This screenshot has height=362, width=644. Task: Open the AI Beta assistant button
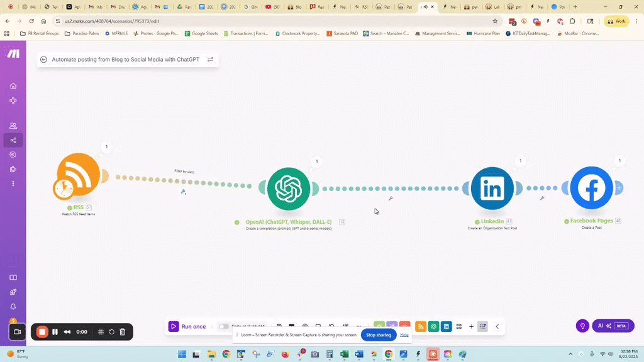tap(613, 326)
